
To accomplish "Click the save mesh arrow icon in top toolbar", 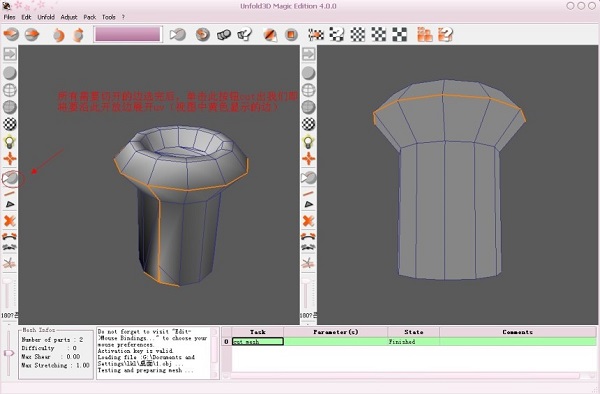I will 32,34.
